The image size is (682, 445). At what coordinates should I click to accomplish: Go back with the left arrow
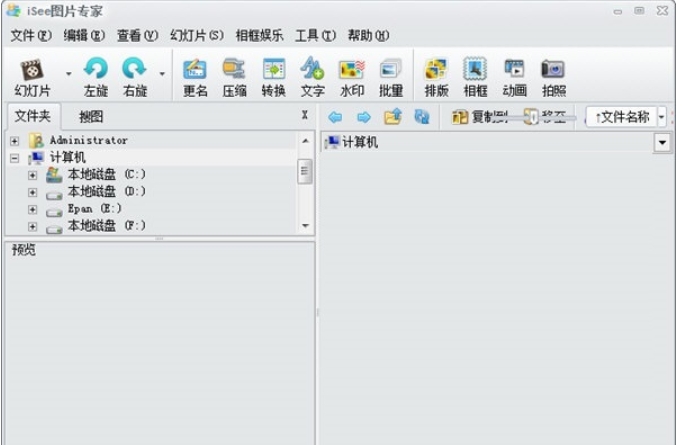(335, 117)
